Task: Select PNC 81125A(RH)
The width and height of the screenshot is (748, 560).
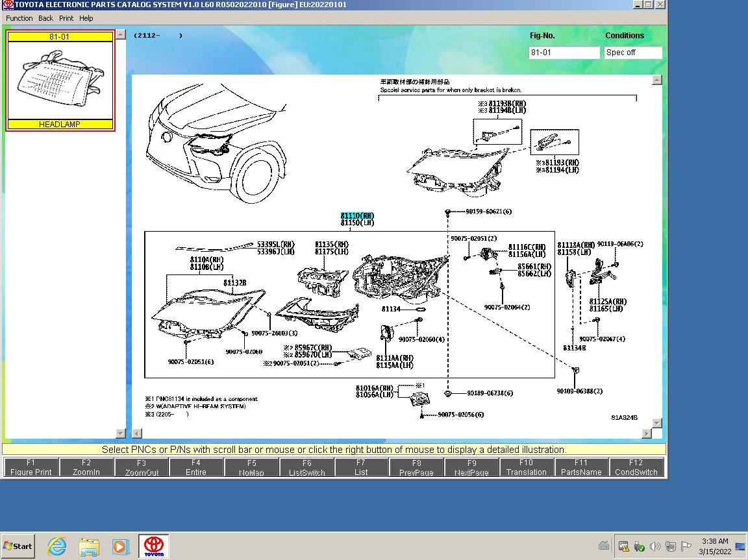Action: [608, 302]
